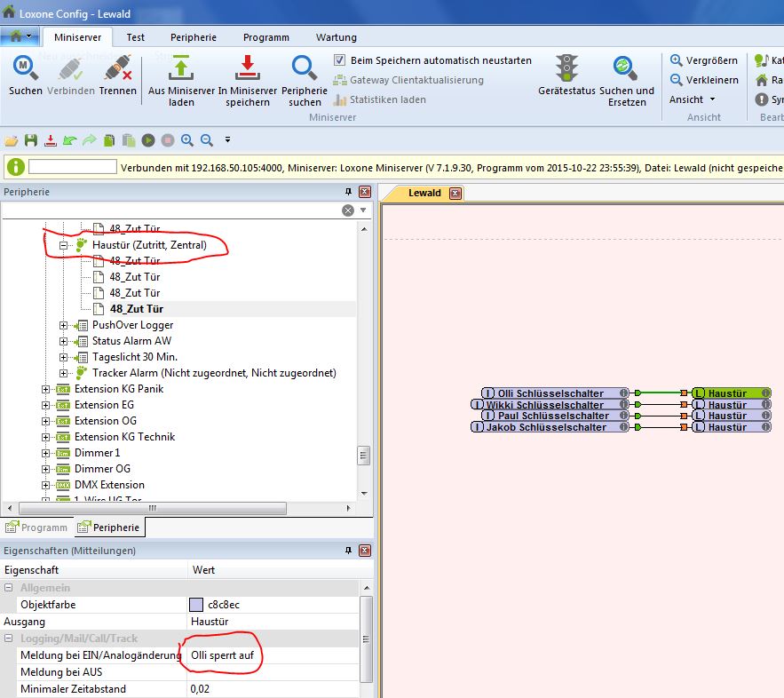The height and width of the screenshot is (698, 784).
Task: Collapse the Haustür (Zutritt, Zentral) node
Action: pyautogui.click(x=64, y=245)
